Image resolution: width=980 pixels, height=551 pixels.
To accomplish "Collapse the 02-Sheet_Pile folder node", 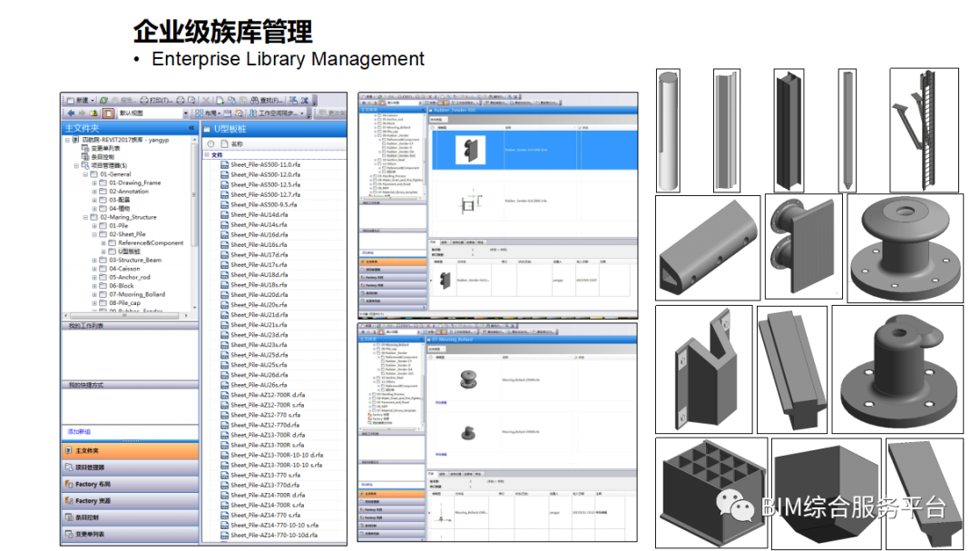I will [x=94, y=234].
